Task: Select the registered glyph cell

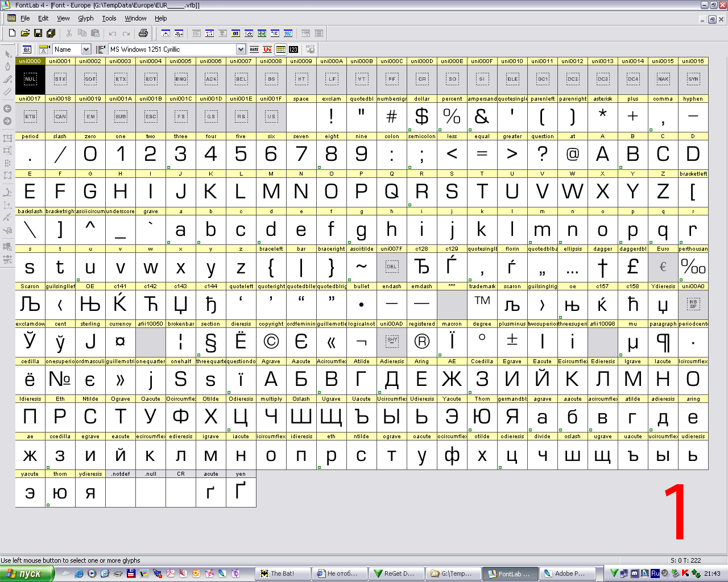Action: (x=422, y=338)
